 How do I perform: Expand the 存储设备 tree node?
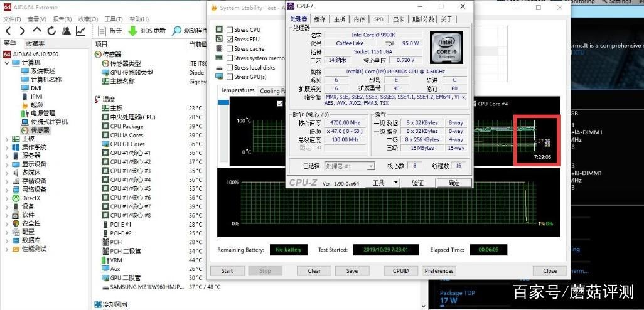[x=6, y=181]
